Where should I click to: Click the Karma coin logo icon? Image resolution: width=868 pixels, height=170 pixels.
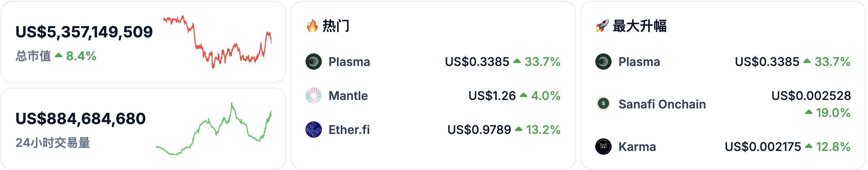pos(603,147)
